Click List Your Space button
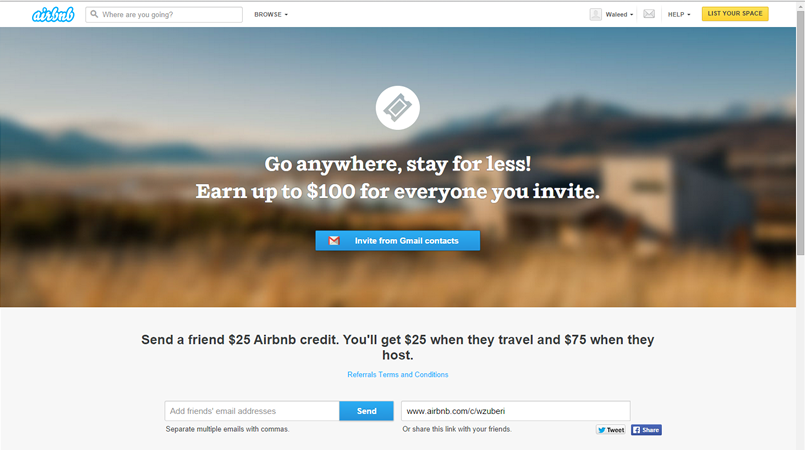 click(735, 14)
